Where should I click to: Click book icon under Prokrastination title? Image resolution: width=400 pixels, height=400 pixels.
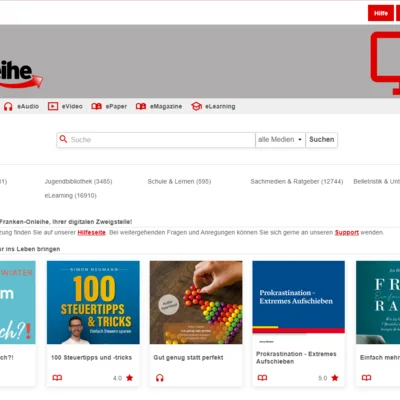(x=262, y=378)
